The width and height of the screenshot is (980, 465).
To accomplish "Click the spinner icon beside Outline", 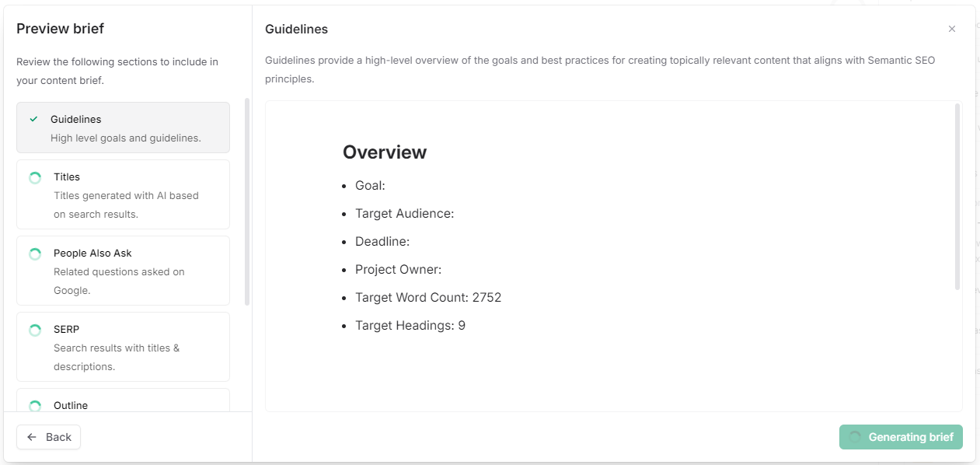I will click(x=35, y=405).
